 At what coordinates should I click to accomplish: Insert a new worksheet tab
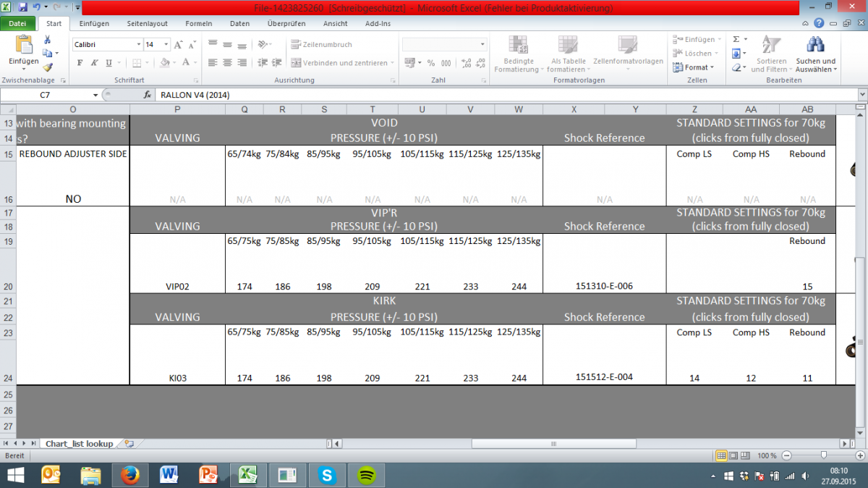click(x=129, y=443)
